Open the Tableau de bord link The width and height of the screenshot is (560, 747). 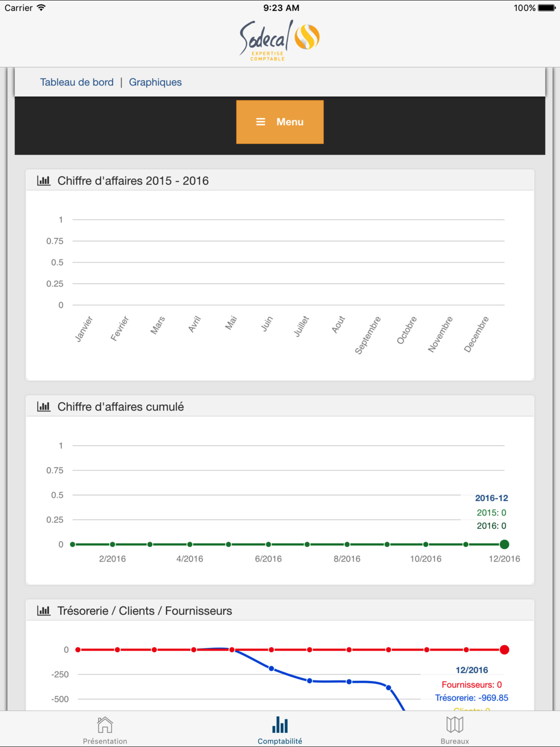(77, 82)
